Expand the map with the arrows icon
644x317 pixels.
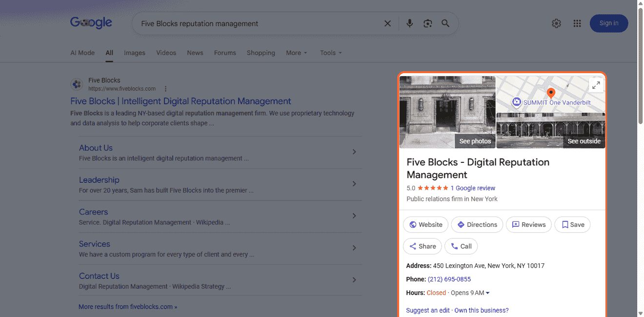click(596, 85)
